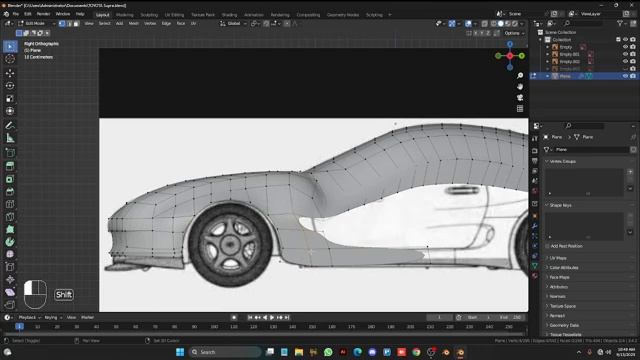Open the Render menu
This screenshot has height=360, width=640.
[x=43, y=14]
